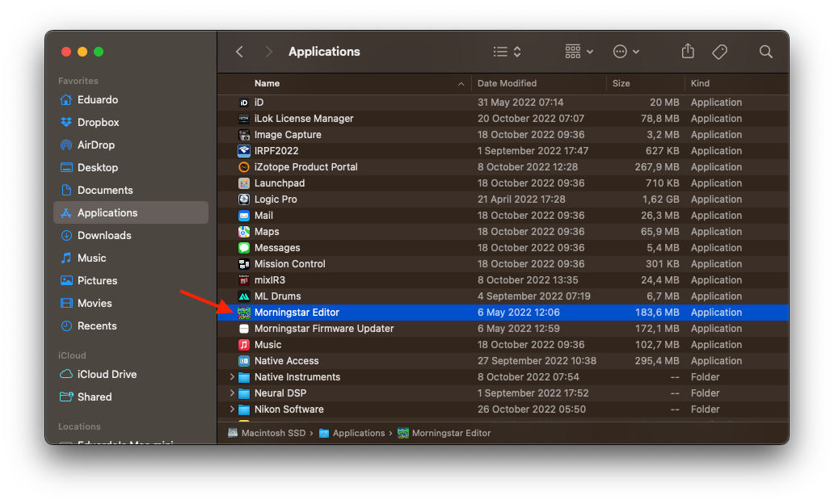Select the Neural DSP folder name
834x504 pixels.
point(280,393)
